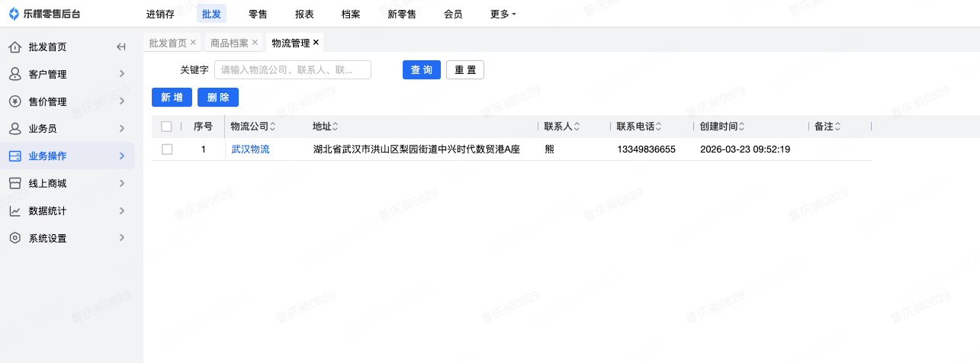Click the 新增 add button

point(172,98)
